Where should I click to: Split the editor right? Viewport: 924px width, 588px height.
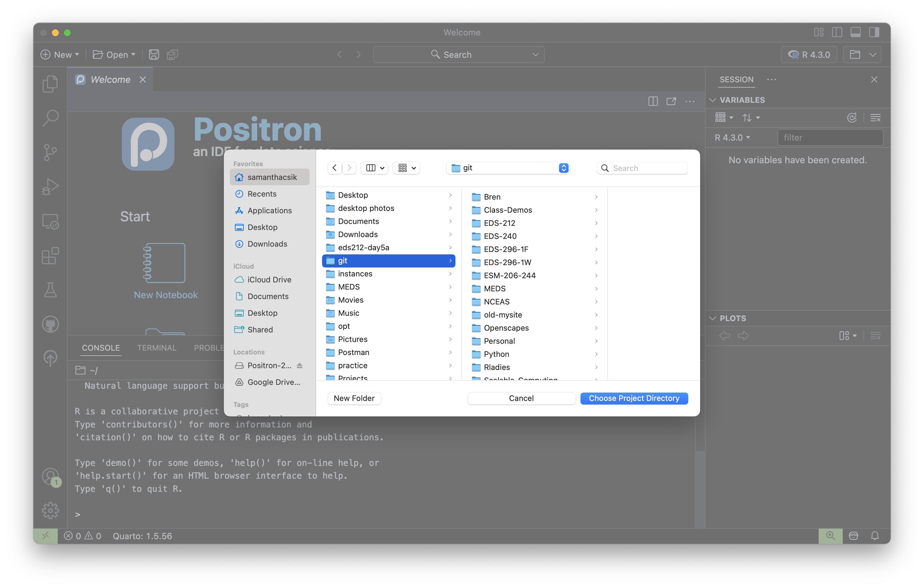[653, 101]
